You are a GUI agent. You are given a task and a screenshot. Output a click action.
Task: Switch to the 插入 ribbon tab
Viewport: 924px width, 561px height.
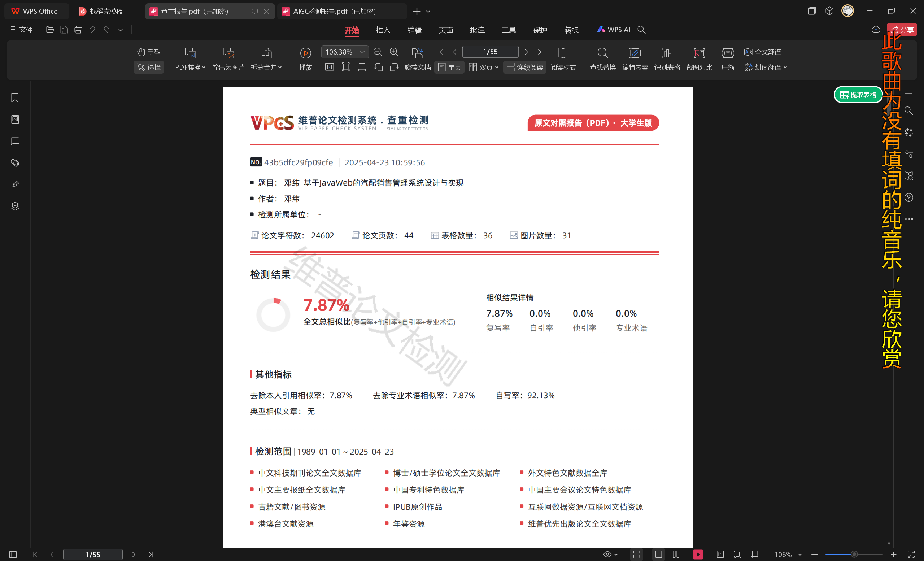coord(383,30)
